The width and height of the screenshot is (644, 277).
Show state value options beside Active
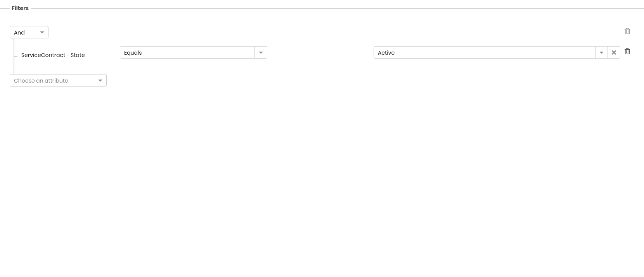tap(601, 52)
